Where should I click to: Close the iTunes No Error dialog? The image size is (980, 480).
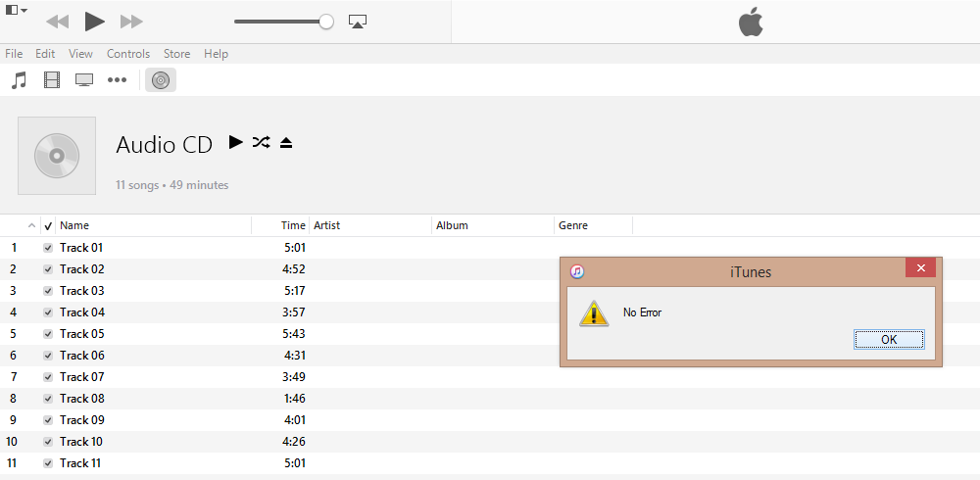click(x=920, y=267)
